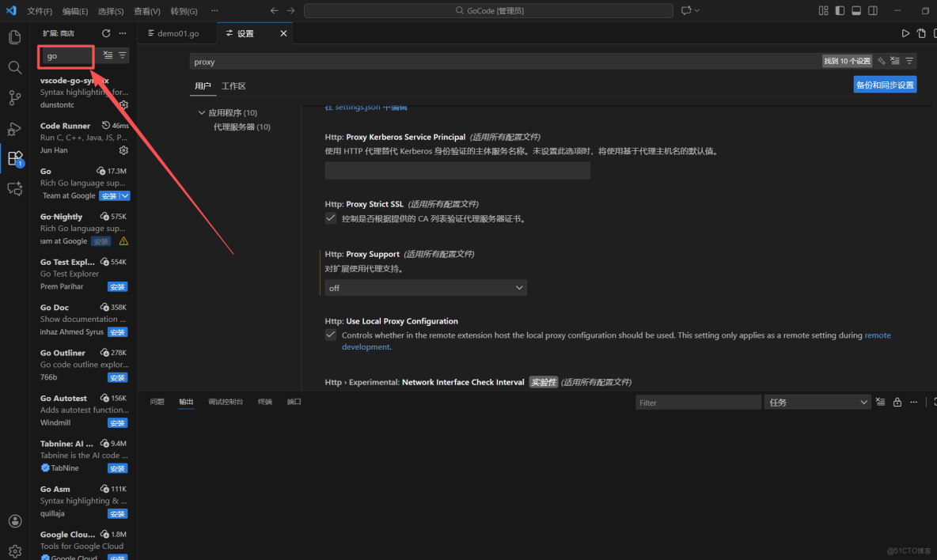Open the Explorer icon in activity bar
Screen dimensions: 937x560
(x=14, y=37)
